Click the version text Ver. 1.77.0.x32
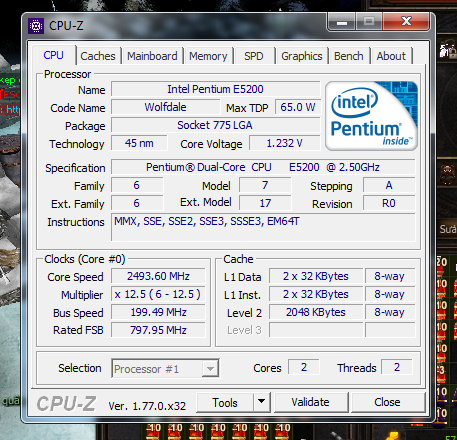 pos(147,406)
